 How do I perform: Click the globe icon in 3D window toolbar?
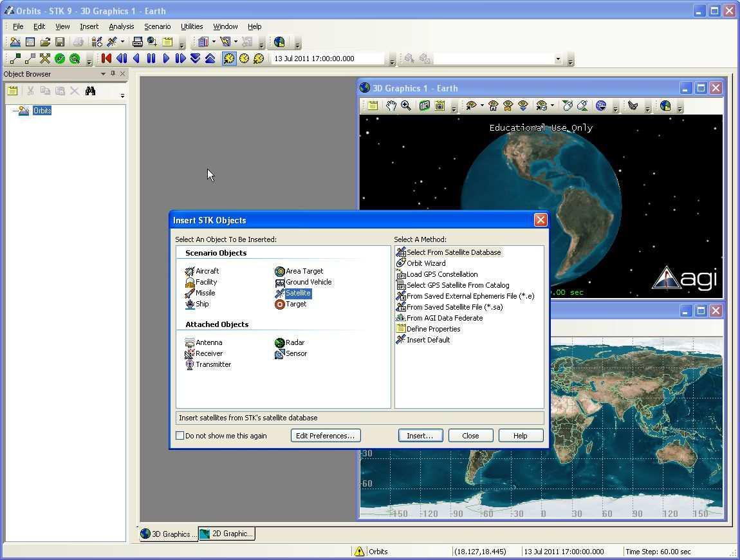click(x=665, y=106)
